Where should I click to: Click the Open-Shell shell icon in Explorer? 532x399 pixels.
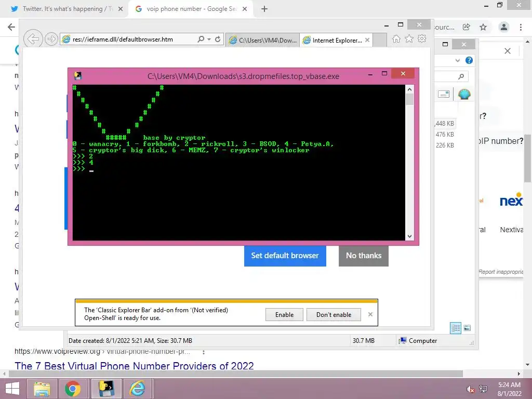pyautogui.click(x=464, y=94)
